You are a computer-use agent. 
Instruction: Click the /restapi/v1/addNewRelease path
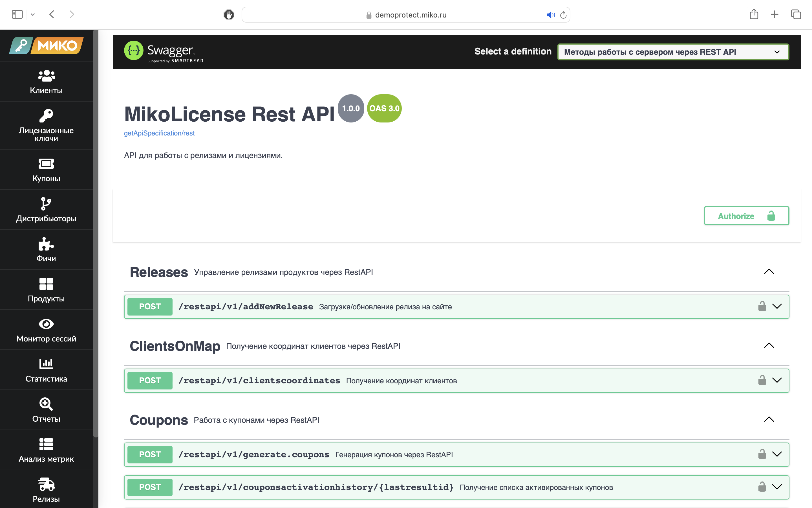click(x=246, y=307)
